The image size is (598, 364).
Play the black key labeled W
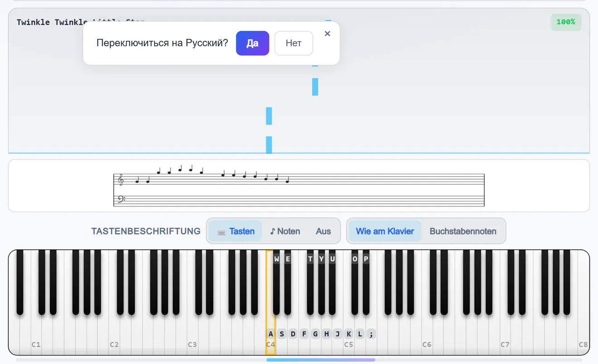pyautogui.click(x=276, y=283)
